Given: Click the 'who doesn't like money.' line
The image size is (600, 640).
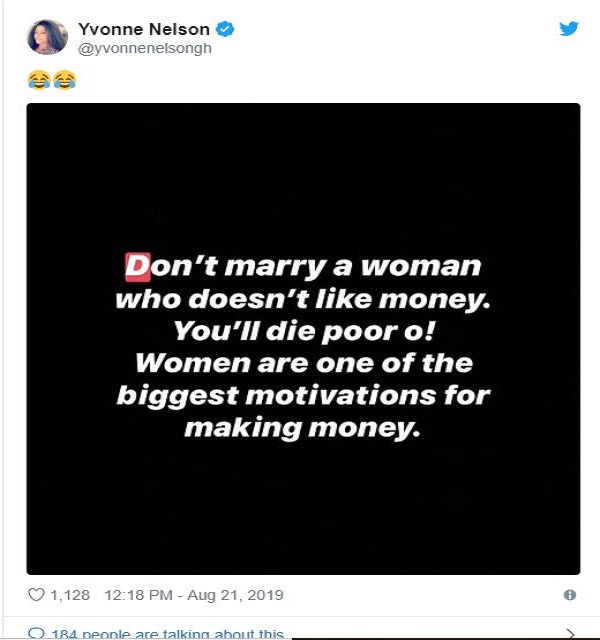Looking at the screenshot, I should [x=300, y=299].
